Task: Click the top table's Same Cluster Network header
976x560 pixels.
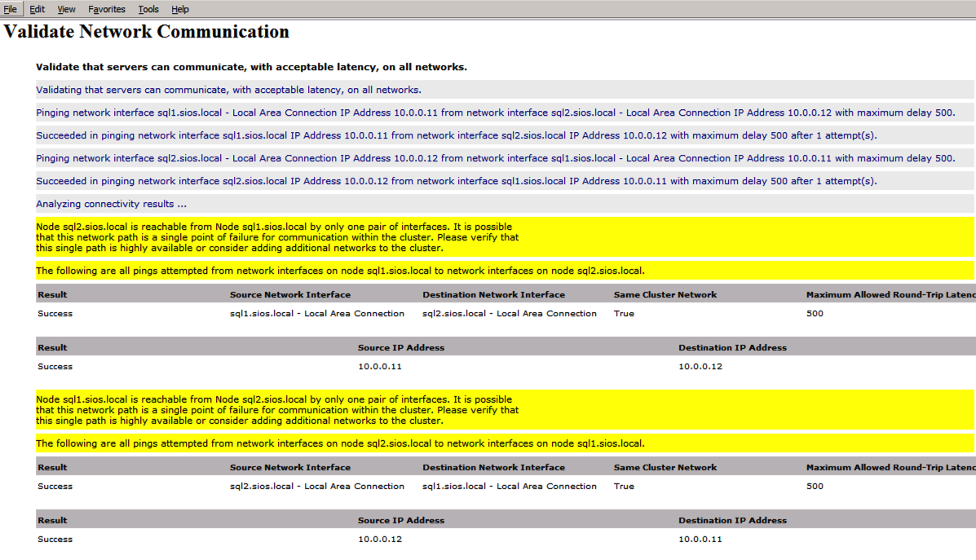Action: pos(665,294)
